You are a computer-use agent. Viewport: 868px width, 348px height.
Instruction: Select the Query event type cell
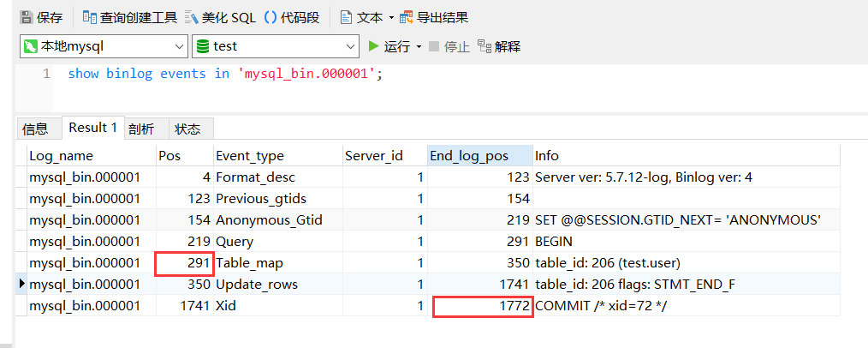click(278, 242)
